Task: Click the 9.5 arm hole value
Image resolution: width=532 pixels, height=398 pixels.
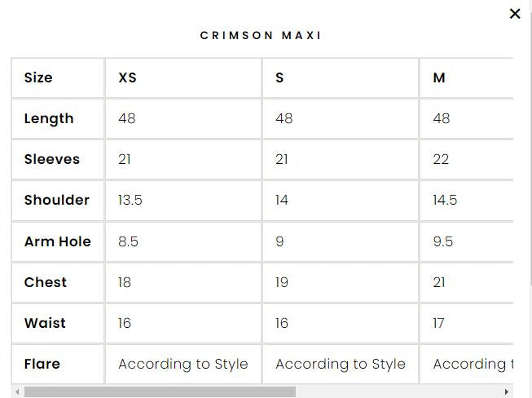Action: point(443,242)
